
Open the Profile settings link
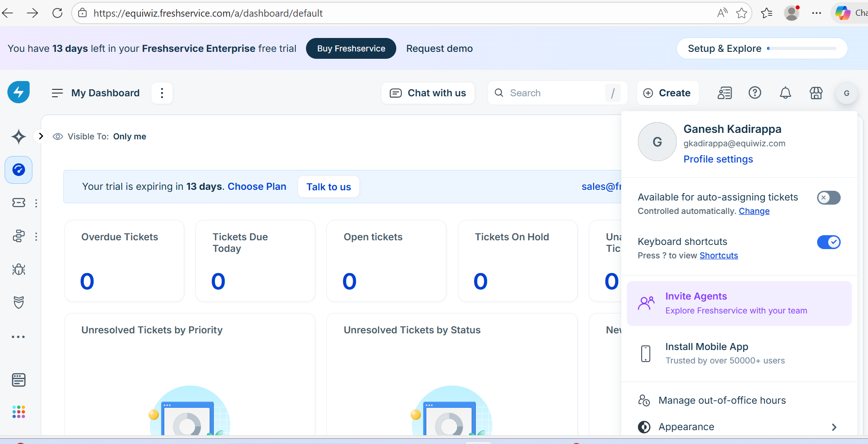718,159
